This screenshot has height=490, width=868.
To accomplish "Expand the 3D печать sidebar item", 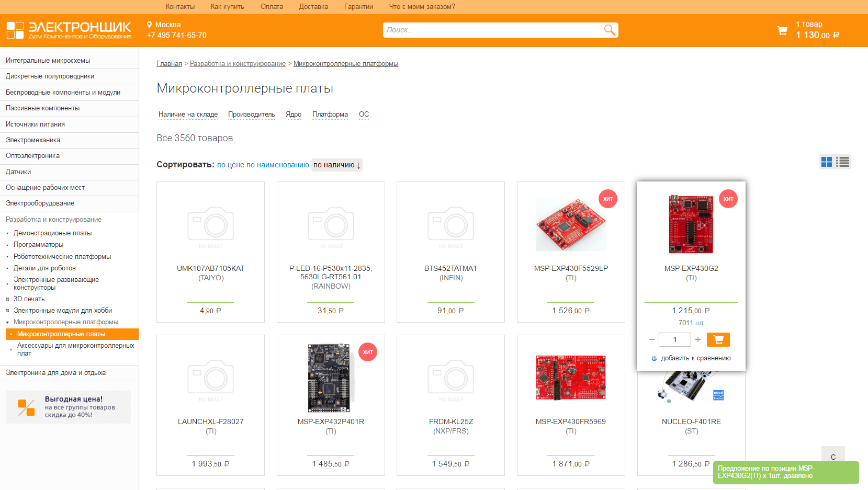I will click(7, 299).
